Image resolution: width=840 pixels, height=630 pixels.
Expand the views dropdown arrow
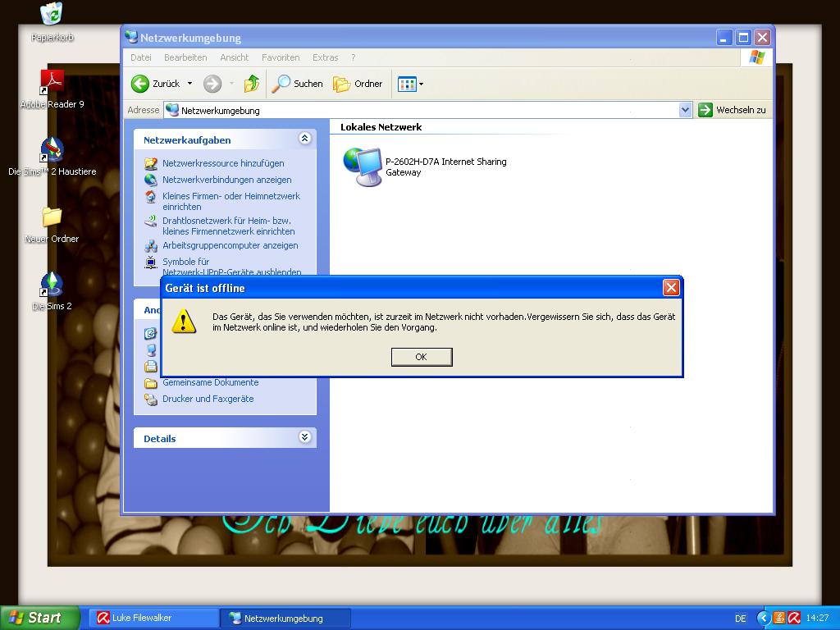coord(421,84)
